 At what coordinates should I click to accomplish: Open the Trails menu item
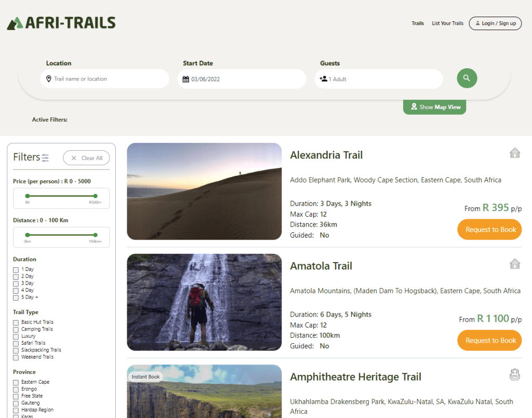(418, 23)
